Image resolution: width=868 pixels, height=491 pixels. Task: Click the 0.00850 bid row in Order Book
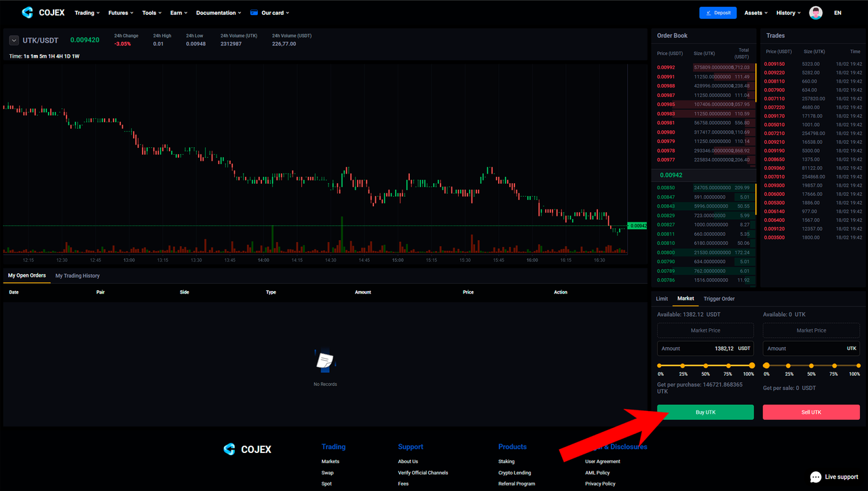pos(704,188)
